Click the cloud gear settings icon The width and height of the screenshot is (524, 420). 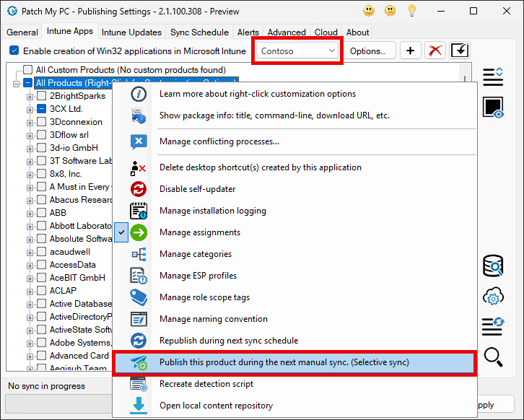[x=493, y=296]
